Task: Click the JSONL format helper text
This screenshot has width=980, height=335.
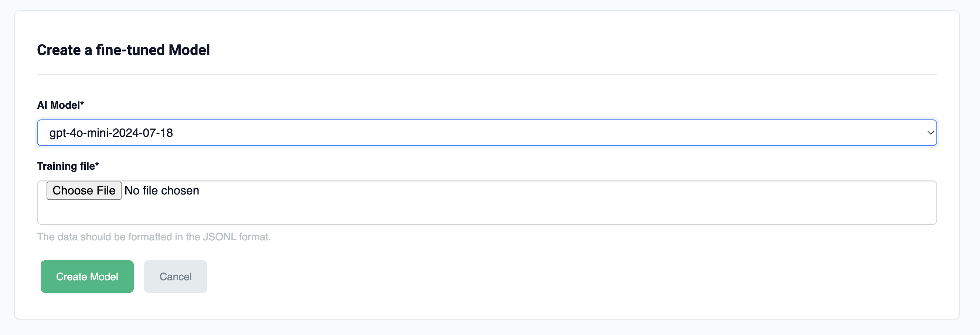Action: pos(154,237)
